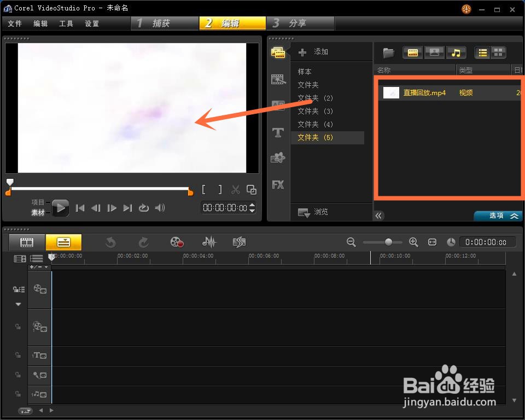Open the 编辑 menu
Screen dimensions: 525x420
tap(40, 24)
